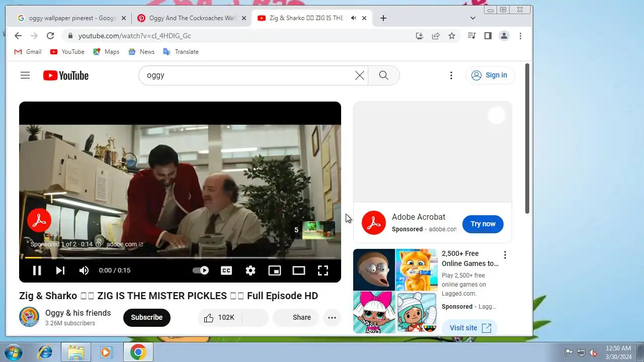The height and width of the screenshot is (362, 644).
Task: Open a new Chrome tab
Action: [383, 18]
